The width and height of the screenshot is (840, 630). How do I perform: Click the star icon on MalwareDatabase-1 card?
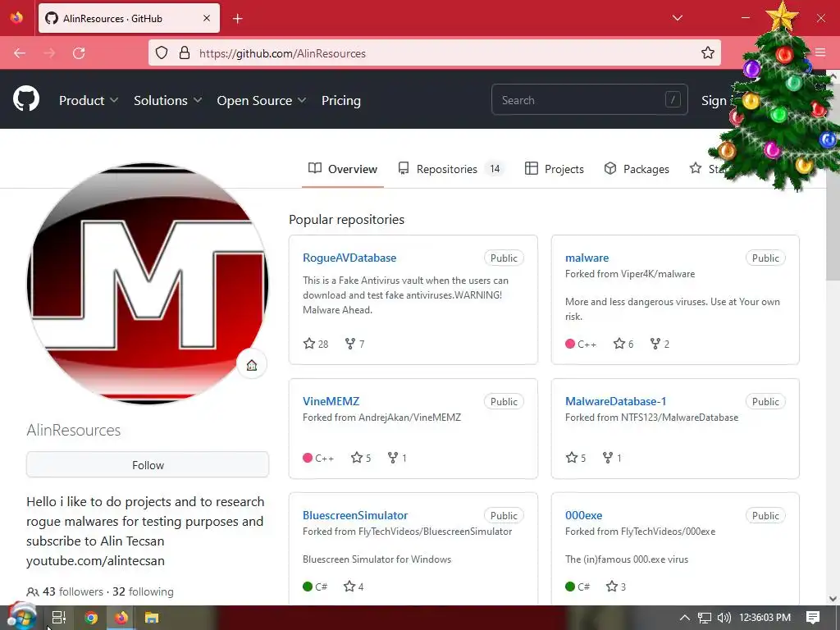pos(572,458)
